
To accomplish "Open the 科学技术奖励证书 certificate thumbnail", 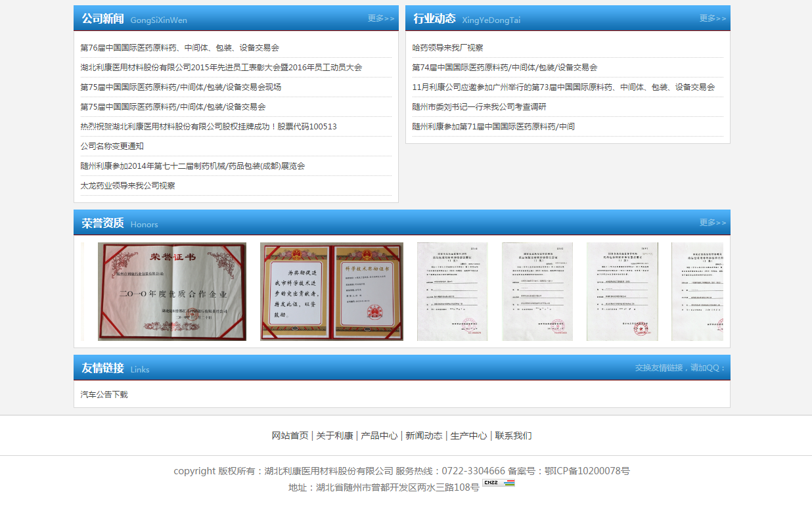I will tap(332, 292).
